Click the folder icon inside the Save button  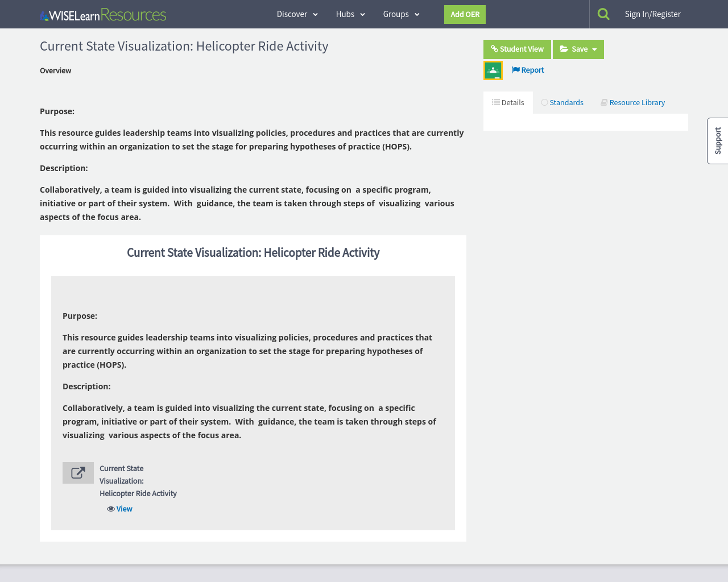[565, 49]
